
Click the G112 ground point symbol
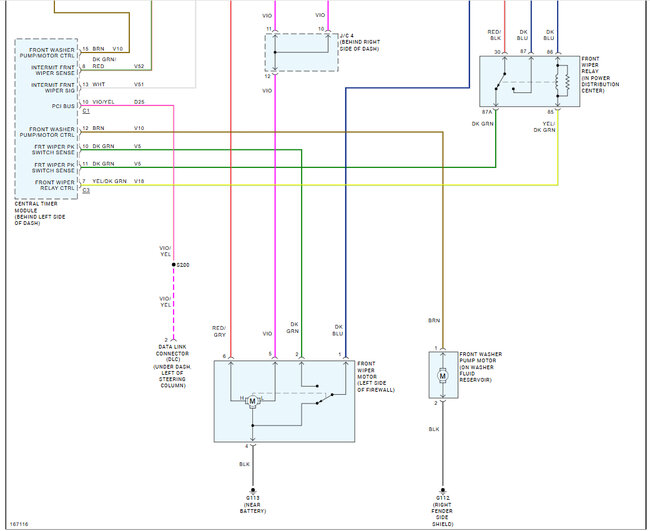click(442, 490)
